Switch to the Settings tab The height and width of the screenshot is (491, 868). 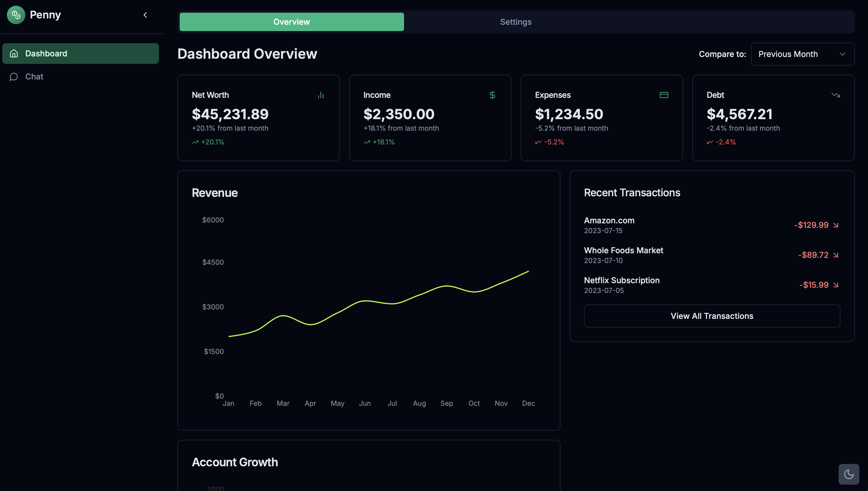click(516, 22)
